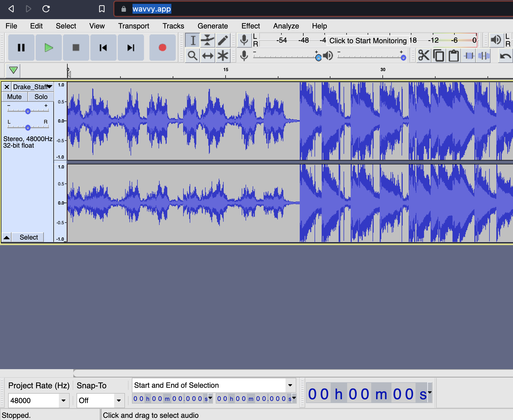
Task: Click the Silence audio icon
Action: [x=484, y=56]
